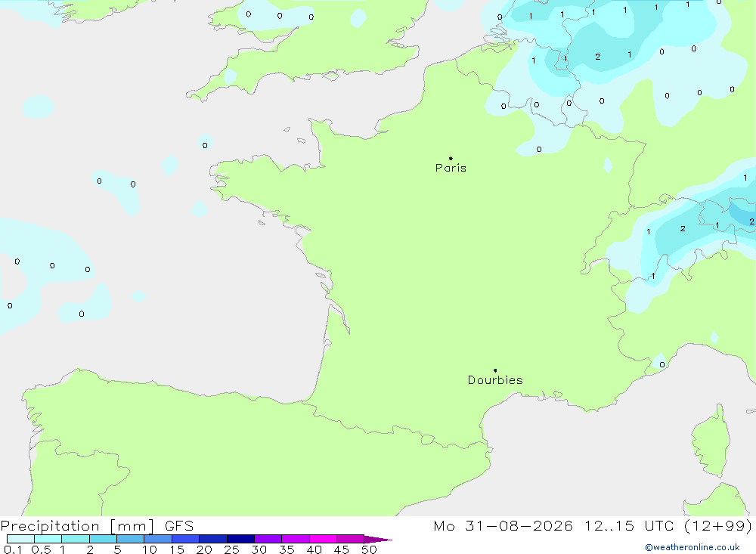
Task: Pick the lightest cyan 0.1–0.5 legend swatch
Action: click(20, 539)
